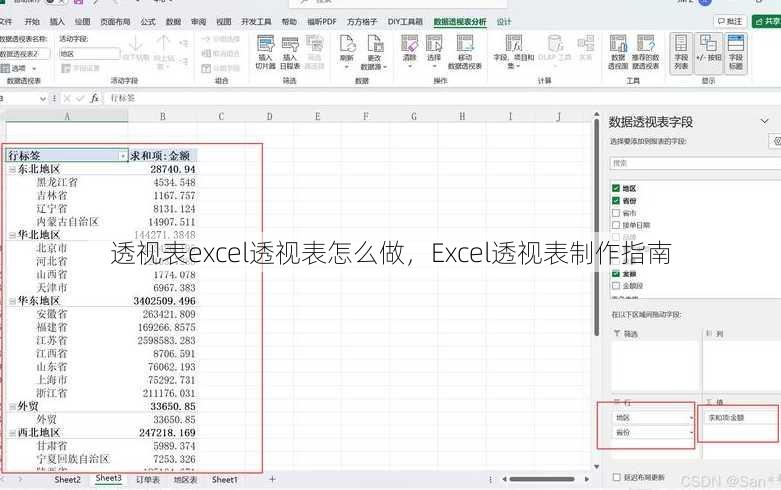Viewport: 781px width, 490px height.
Task: Click the add new sheet plus icon
Action: (x=272, y=479)
